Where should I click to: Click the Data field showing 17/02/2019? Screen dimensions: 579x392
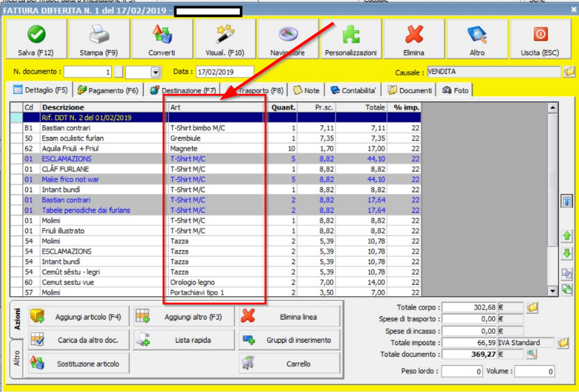pos(225,72)
